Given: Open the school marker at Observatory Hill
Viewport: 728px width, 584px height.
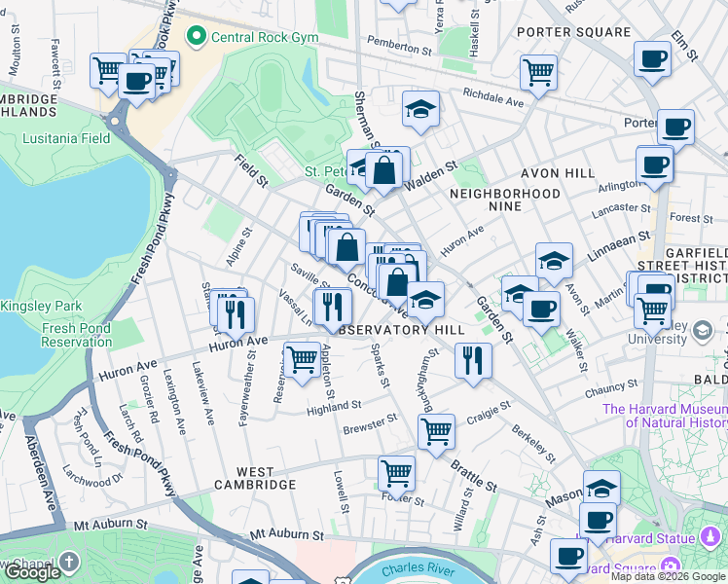Looking at the screenshot, I should click(x=425, y=303).
